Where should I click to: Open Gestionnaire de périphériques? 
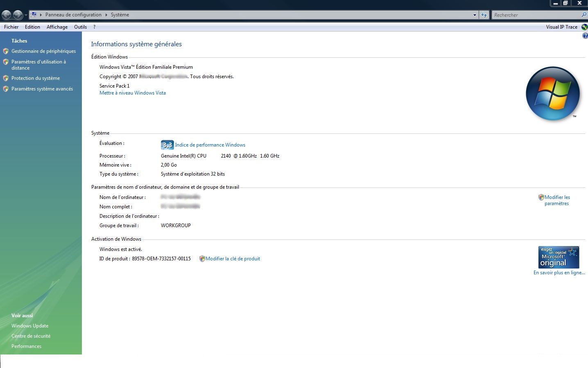pyautogui.click(x=43, y=51)
